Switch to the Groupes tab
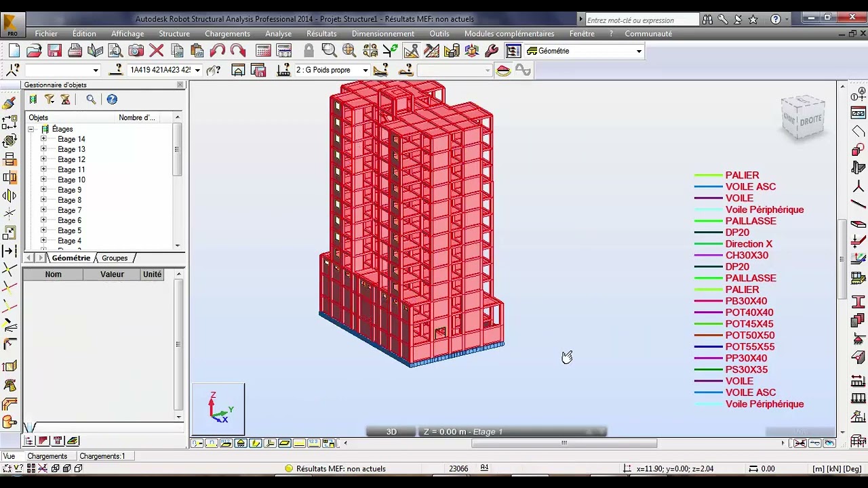This screenshot has height=488, width=868. coord(115,258)
